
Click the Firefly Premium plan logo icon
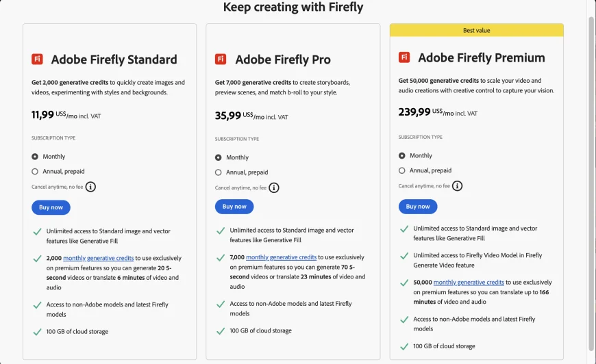(404, 57)
